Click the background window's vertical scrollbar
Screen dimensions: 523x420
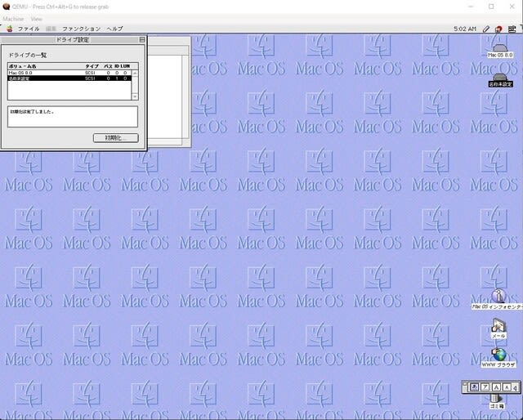[186, 96]
